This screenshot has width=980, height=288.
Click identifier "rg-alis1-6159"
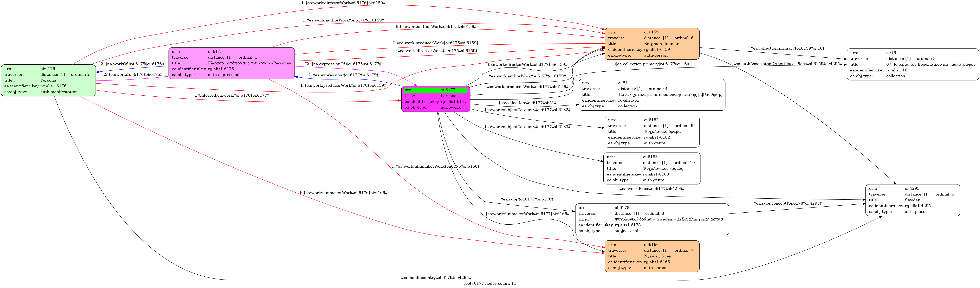coord(657,50)
